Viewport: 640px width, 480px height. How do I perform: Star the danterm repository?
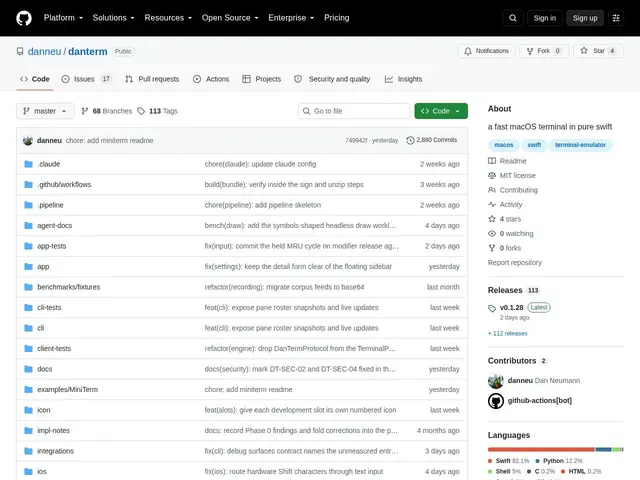pyautogui.click(x=598, y=51)
